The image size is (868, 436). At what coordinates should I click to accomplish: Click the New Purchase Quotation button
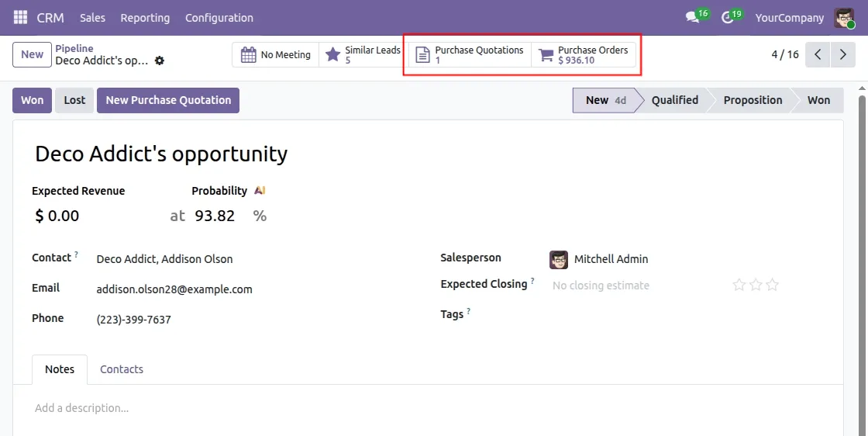click(168, 100)
